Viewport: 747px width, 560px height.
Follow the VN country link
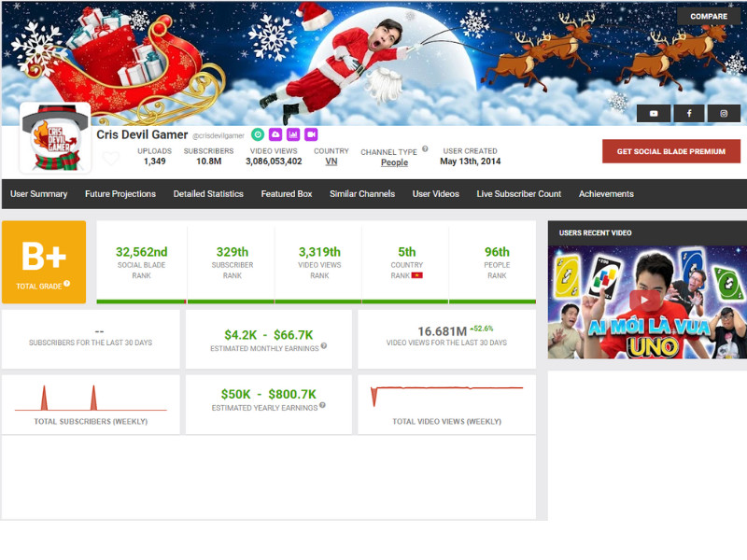point(331,161)
